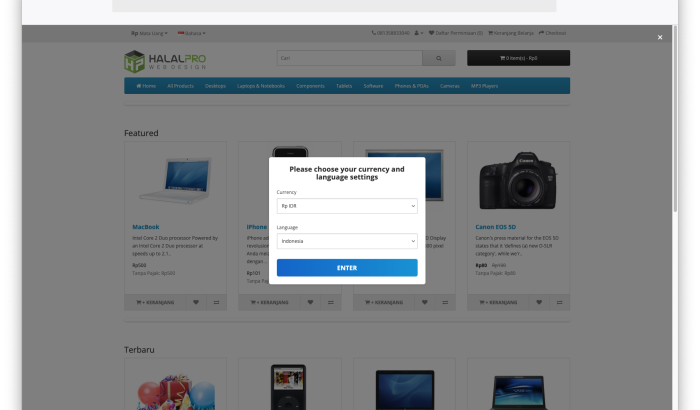Select the Home menu item
This screenshot has height=410, width=700.
tap(146, 86)
